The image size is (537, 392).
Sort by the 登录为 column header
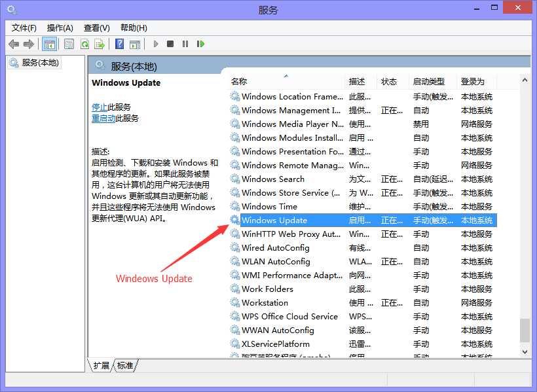(476, 82)
